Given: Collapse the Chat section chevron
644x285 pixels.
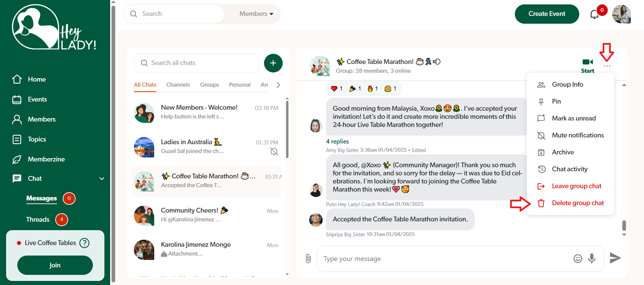Looking at the screenshot, I should point(102,178).
